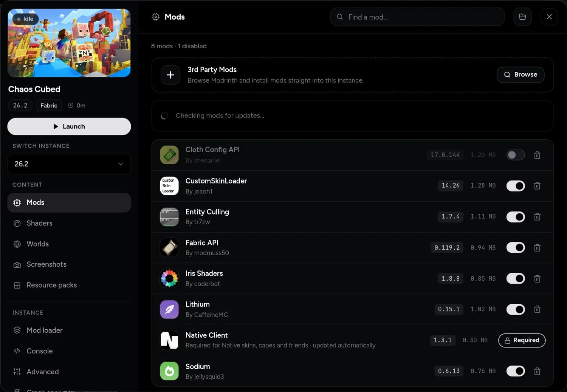Click the Native Client logo icon

click(169, 340)
